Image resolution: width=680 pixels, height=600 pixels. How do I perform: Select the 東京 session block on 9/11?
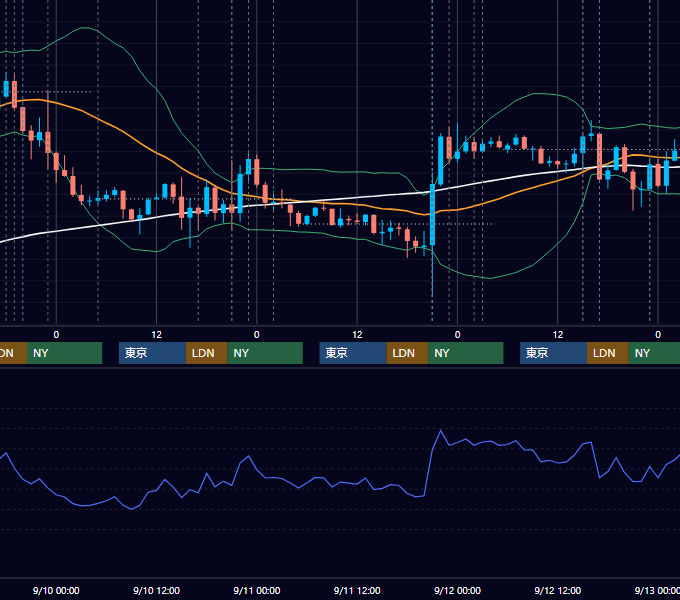353,353
